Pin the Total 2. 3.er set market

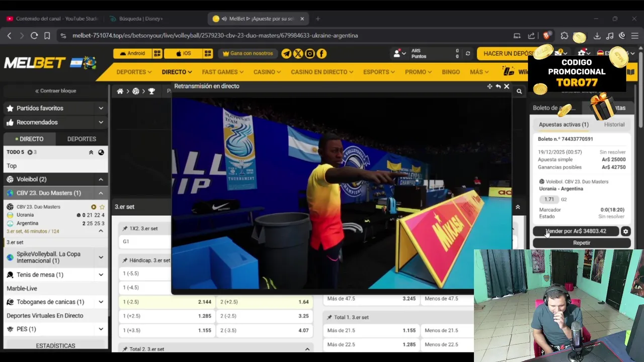(125, 349)
